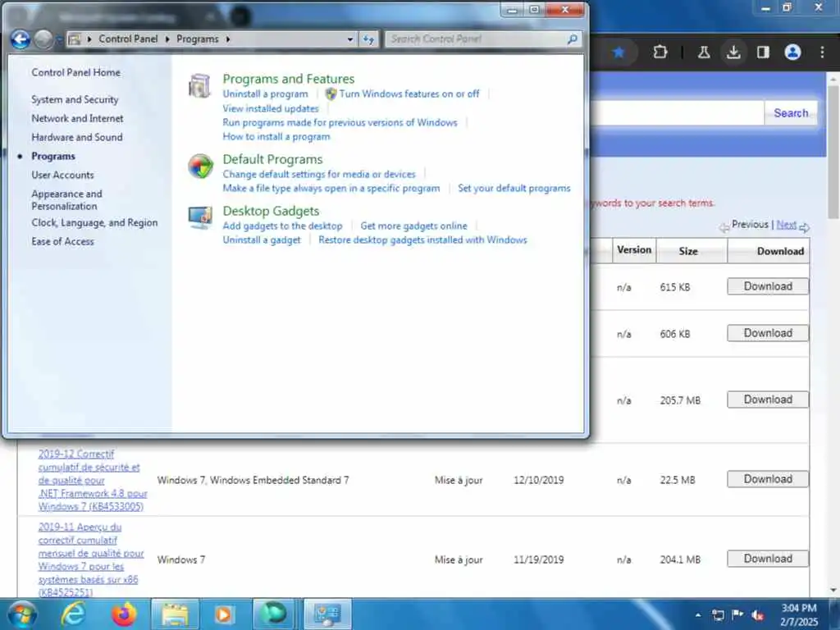Click Set your default programs link

tap(514, 188)
